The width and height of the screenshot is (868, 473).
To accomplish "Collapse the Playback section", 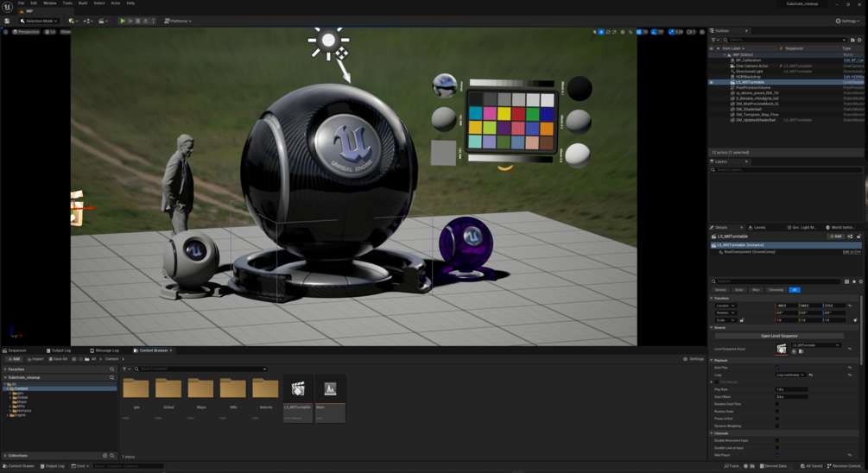I will 712,360.
